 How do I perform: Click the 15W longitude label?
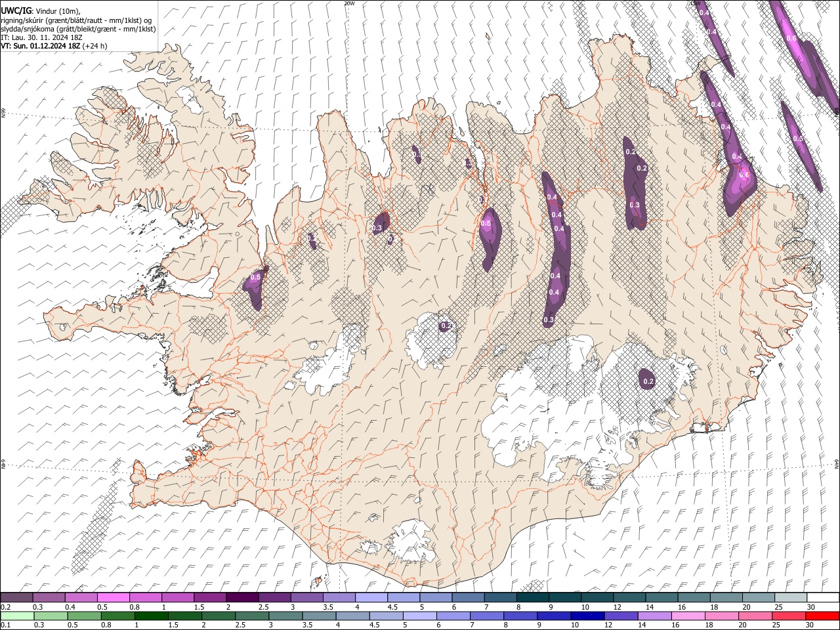pos(696,3)
